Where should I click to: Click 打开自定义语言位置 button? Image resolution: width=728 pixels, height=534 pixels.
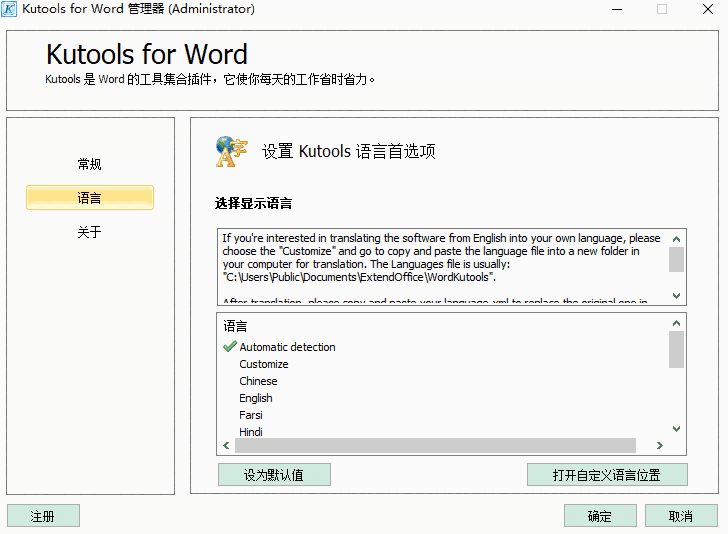[x=607, y=475]
